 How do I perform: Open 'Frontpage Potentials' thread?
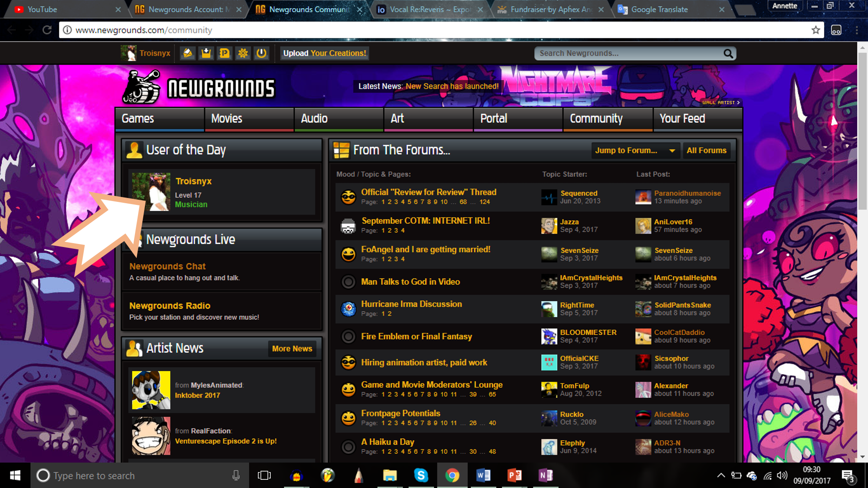click(x=401, y=413)
